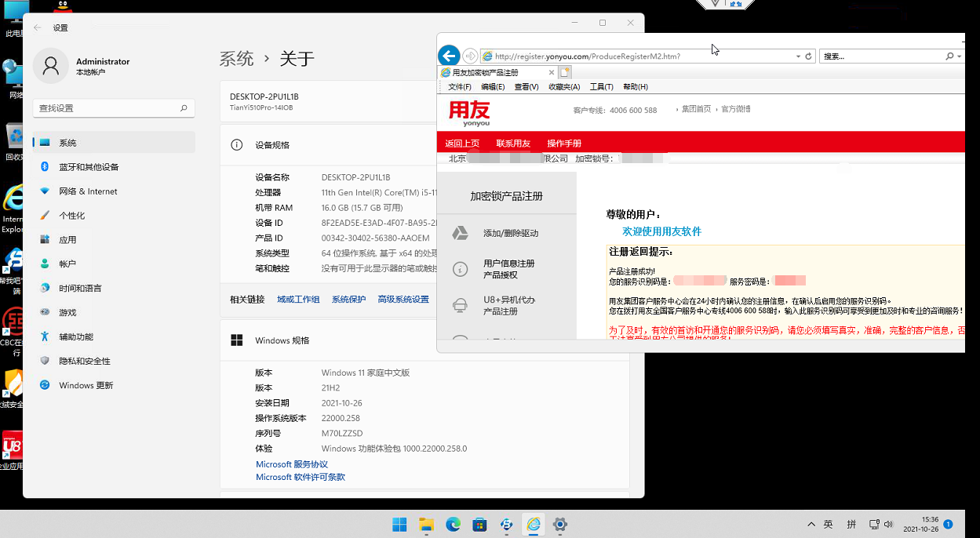Open the 官方微博 link
The width and height of the screenshot is (980, 538).
pyautogui.click(x=736, y=109)
